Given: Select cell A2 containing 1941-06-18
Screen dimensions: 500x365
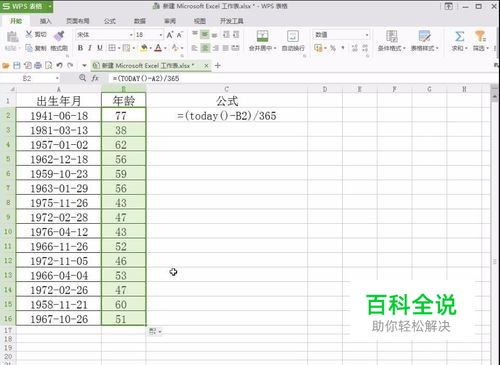Looking at the screenshot, I should point(59,116).
